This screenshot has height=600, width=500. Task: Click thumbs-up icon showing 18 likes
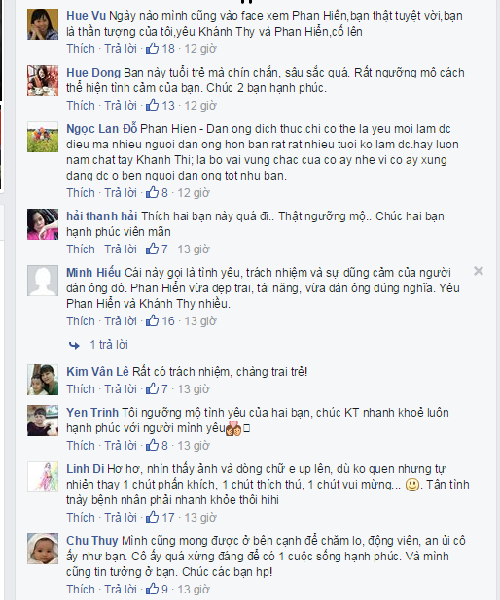[152, 49]
